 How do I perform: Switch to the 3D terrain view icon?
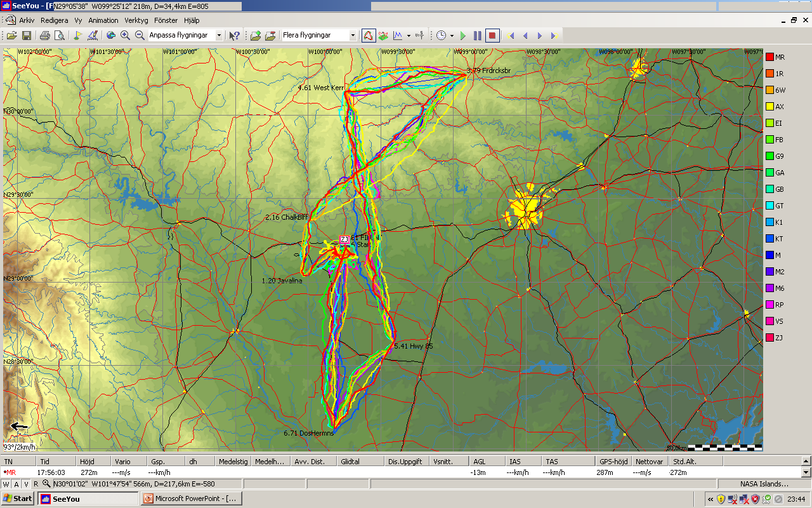click(383, 36)
